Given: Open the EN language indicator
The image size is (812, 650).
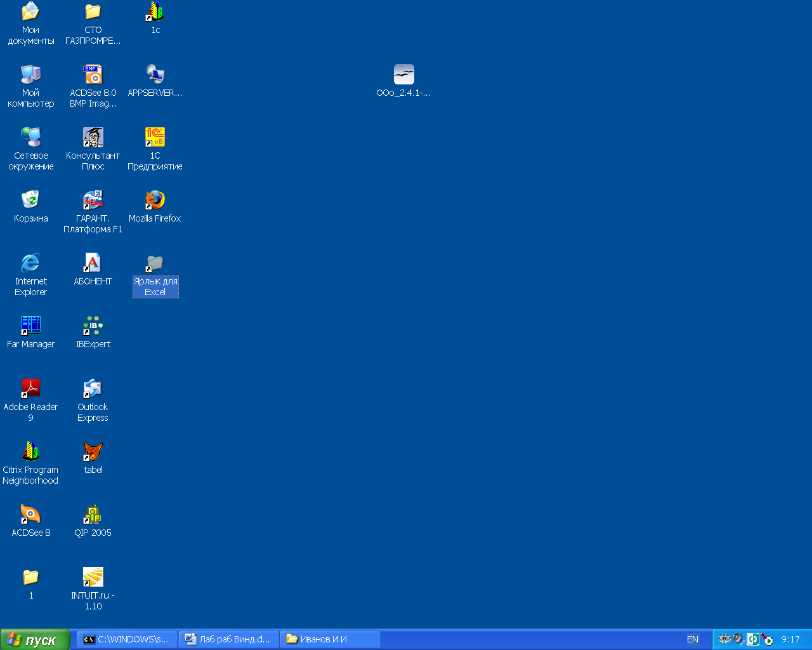Looking at the screenshot, I should pyautogui.click(x=693, y=640).
